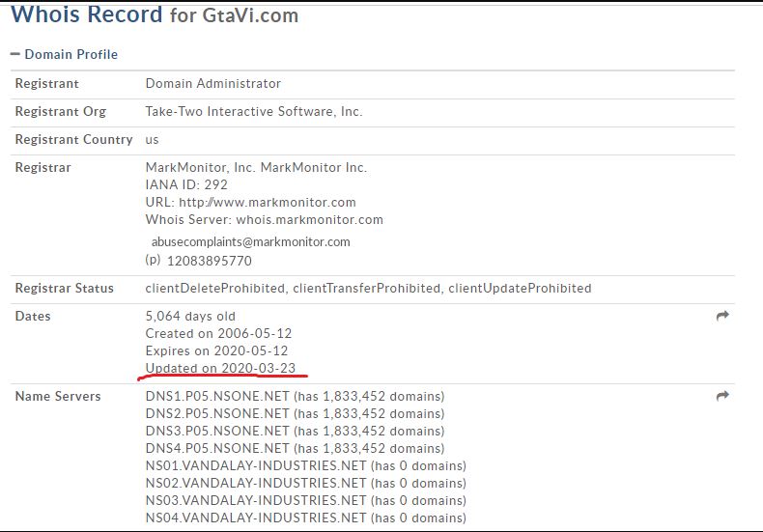This screenshot has width=763, height=532.
Task: Click the NS02.VANDALAY-INDUSTRIES.NET name server
Action: coord(256,484)
